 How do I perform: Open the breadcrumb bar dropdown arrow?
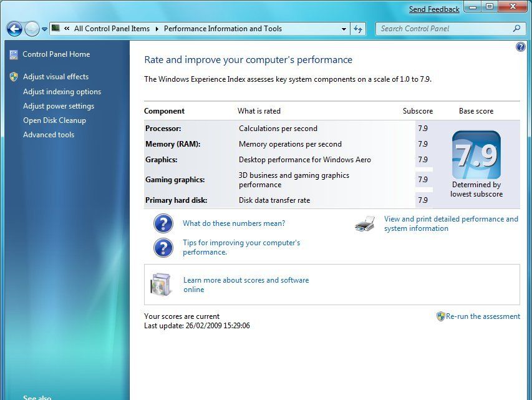click(343, 29)
